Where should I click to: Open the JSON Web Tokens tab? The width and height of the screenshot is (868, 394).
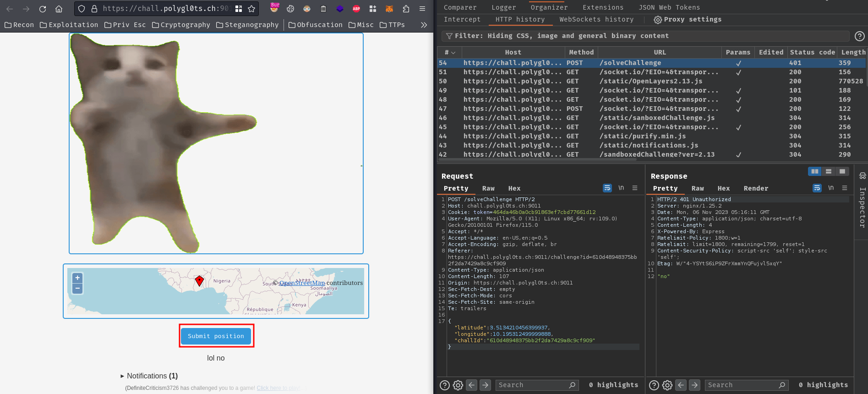click(x=669, y=7)
